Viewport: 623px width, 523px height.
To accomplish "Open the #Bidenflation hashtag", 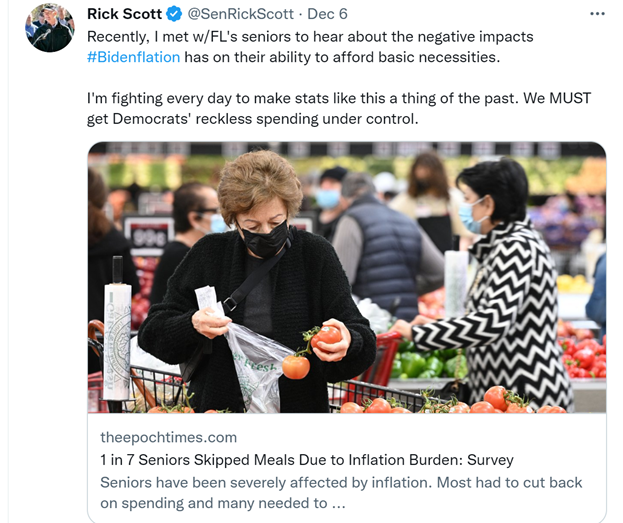I will (x=134, y=57).
